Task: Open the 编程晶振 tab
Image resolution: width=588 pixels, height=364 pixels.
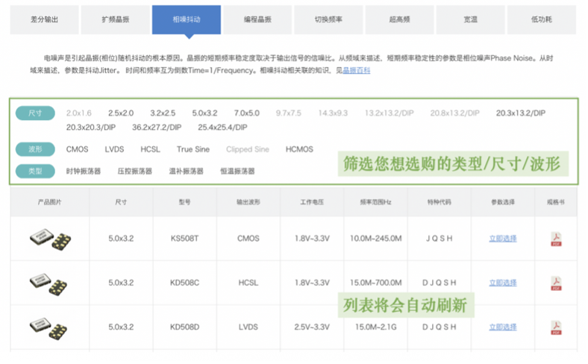Action: tap(258, 19)
